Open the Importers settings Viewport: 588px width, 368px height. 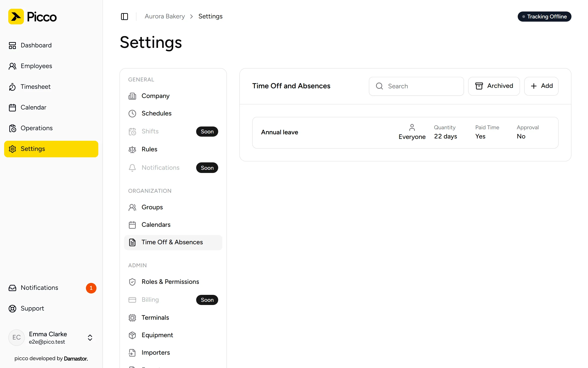tap(173, 352)
